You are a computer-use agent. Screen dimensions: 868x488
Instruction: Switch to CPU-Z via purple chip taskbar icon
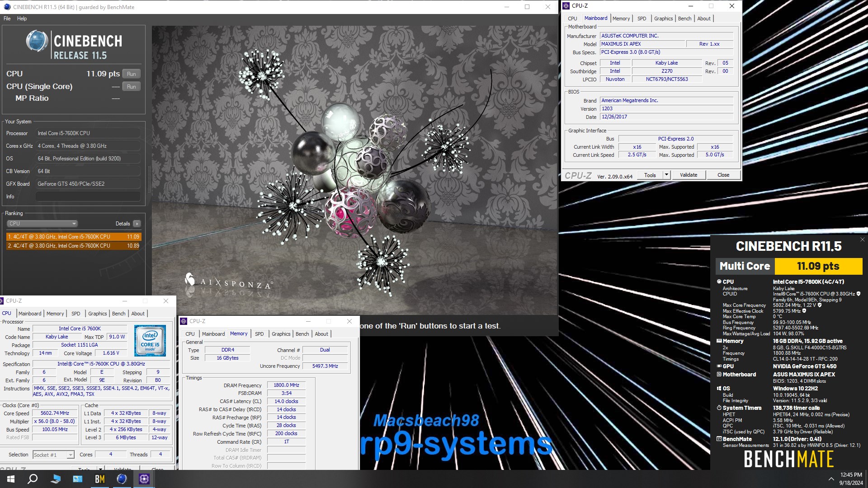click(144, 479)
